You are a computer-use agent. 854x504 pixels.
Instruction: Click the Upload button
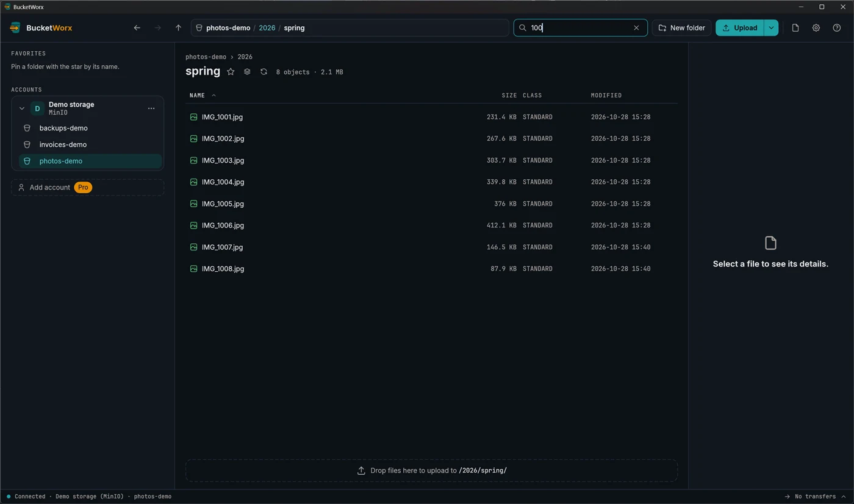(739, 28)
